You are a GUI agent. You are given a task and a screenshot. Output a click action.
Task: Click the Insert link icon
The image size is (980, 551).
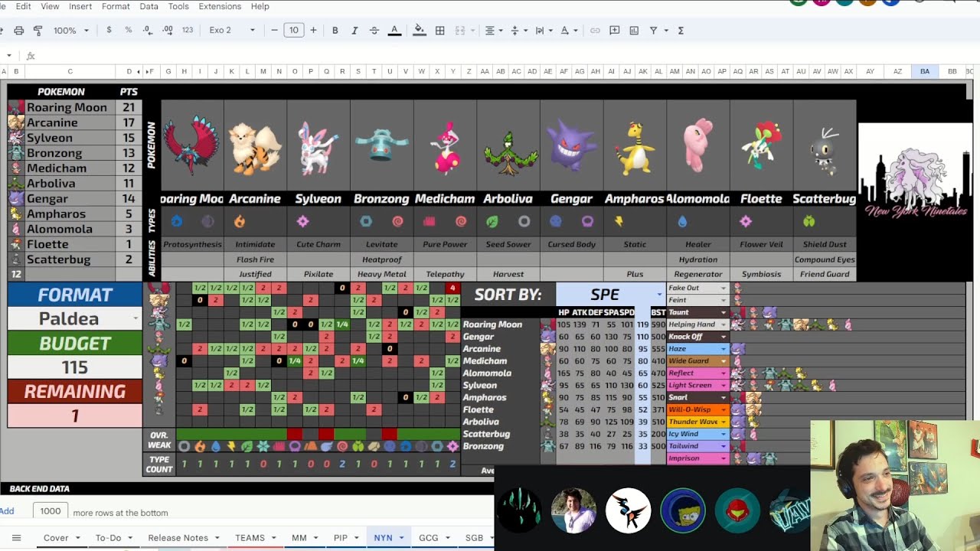[x=595, y=31]
